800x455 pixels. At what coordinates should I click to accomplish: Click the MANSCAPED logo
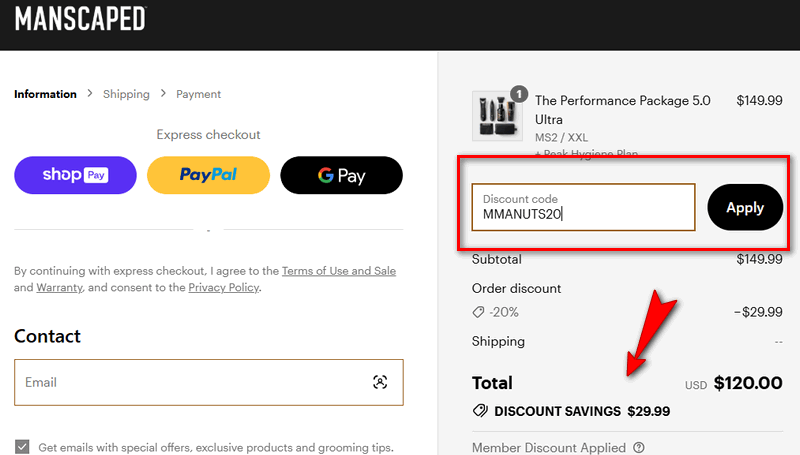point(80,18)
